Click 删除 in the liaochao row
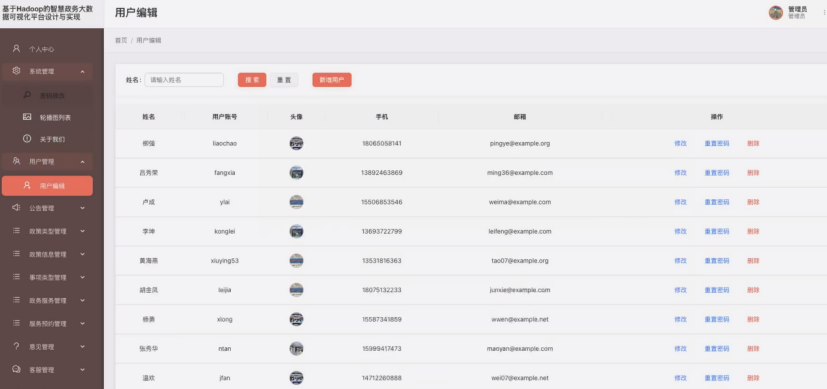 753,143
